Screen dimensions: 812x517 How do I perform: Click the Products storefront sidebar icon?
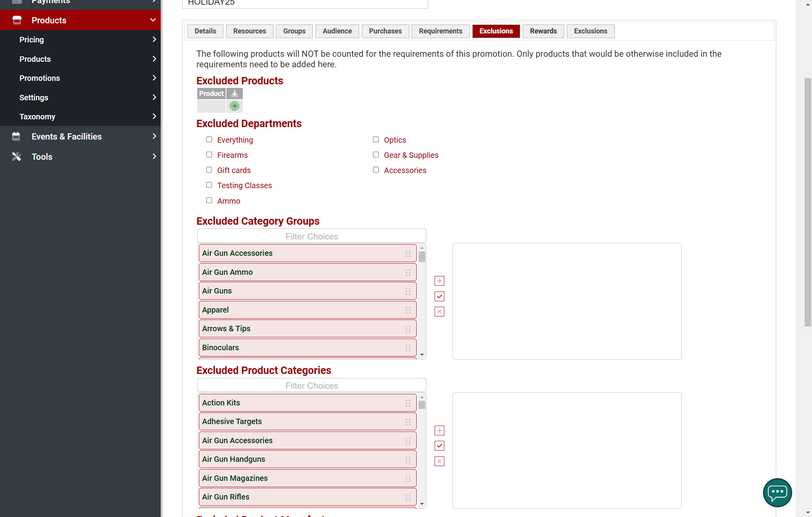click(x=17, y=20)
